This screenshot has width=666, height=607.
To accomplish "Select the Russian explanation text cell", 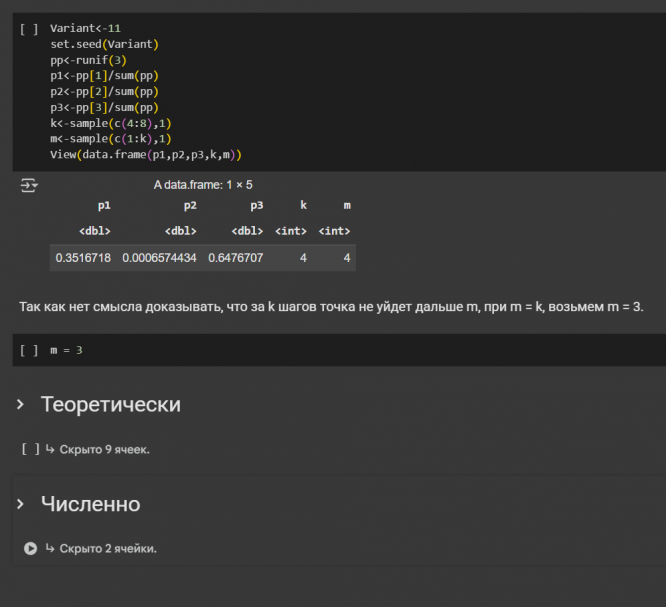I will (330, 305).
